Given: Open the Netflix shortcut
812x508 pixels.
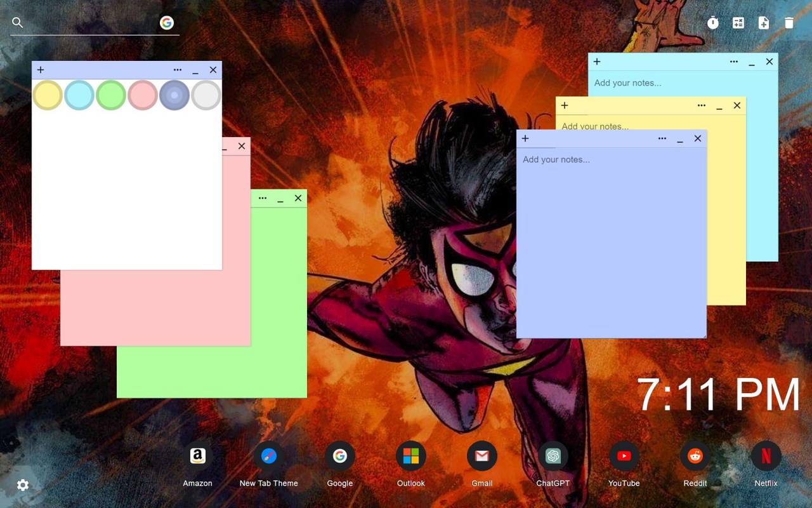Looking at the screenshot, I should click(766, 464).
